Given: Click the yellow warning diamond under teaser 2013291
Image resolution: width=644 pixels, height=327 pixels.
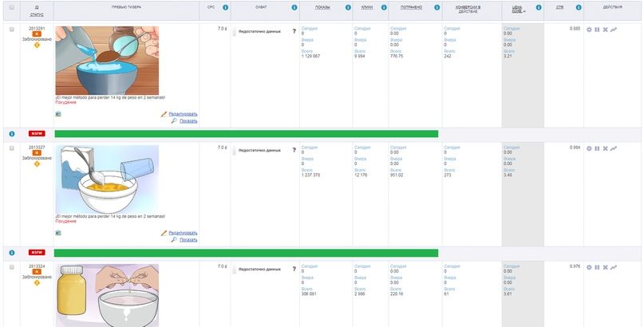Looking at the screenshot, I should 37,45.
